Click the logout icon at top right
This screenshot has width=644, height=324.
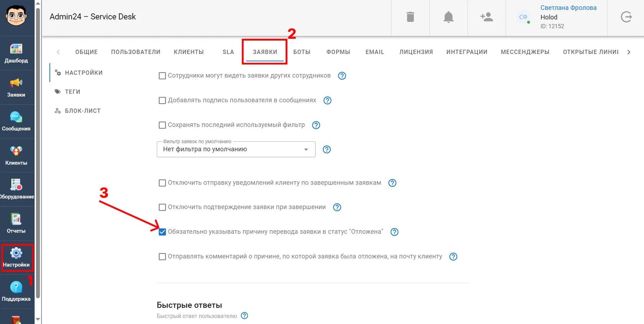point(626,17)
